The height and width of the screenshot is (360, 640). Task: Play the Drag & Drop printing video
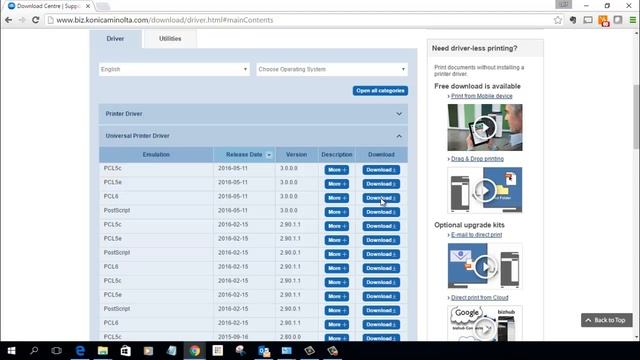click(x=485, y=190)
